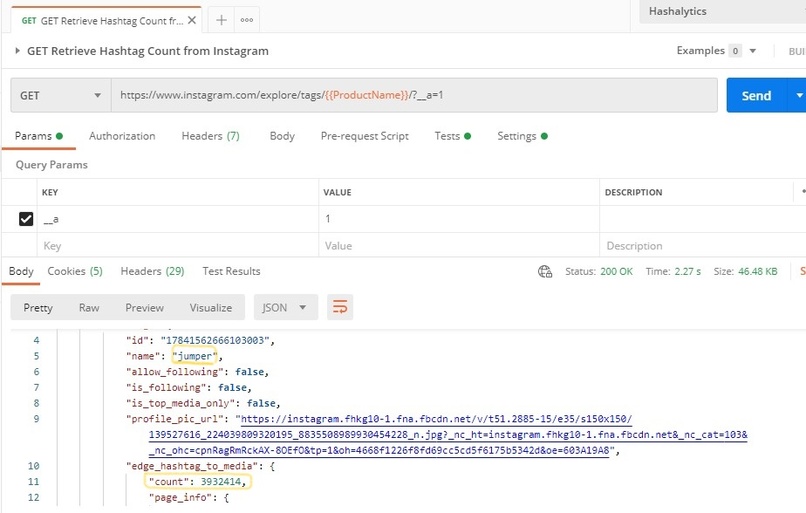806x513 pixels.
Task: Click the KEY column header
Action: pos(50,192)
